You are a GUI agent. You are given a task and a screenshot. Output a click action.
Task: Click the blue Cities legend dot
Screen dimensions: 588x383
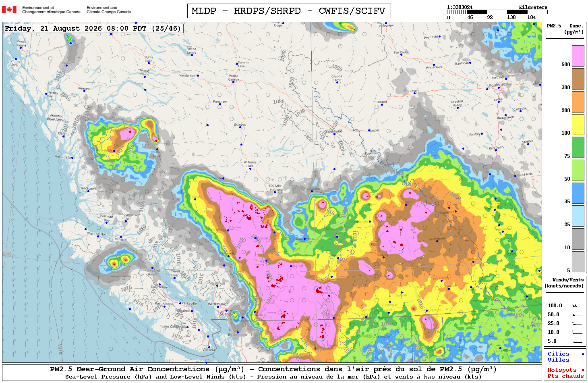[x=582, y=354]
